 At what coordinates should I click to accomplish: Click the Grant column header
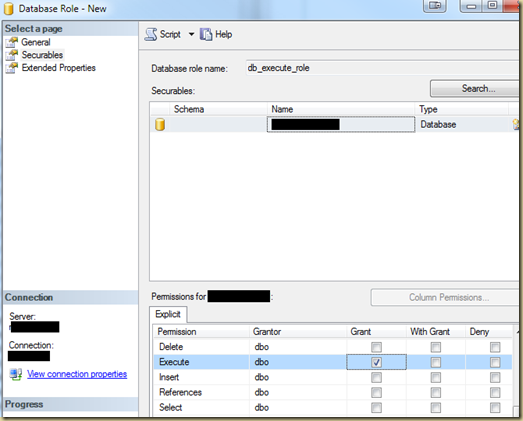(x=376, y=332)
